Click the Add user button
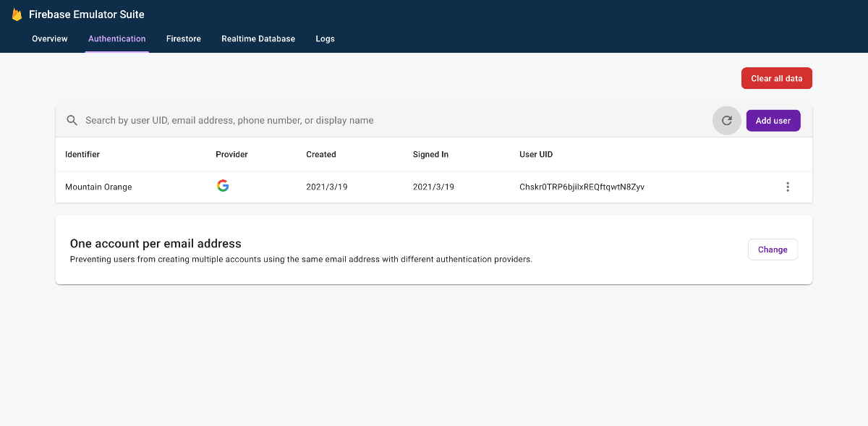Screen dimensions: 868x426 pyautogui.click(x=773, y=121)
